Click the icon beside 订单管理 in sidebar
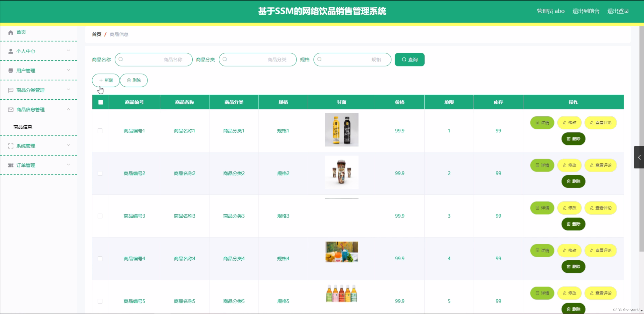Screen dimensions: 644x314 (x=11, y=165)
